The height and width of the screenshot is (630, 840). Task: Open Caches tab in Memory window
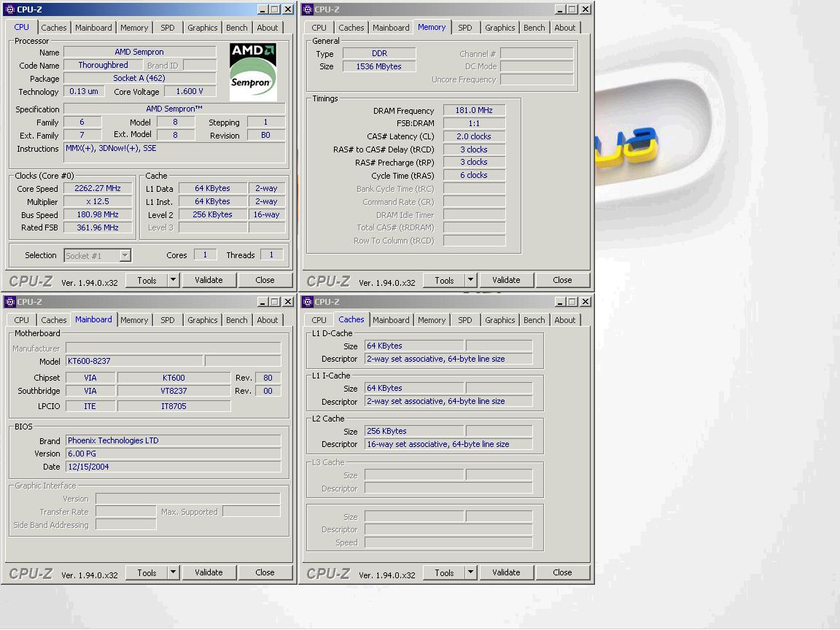click(x=351, y=28)
